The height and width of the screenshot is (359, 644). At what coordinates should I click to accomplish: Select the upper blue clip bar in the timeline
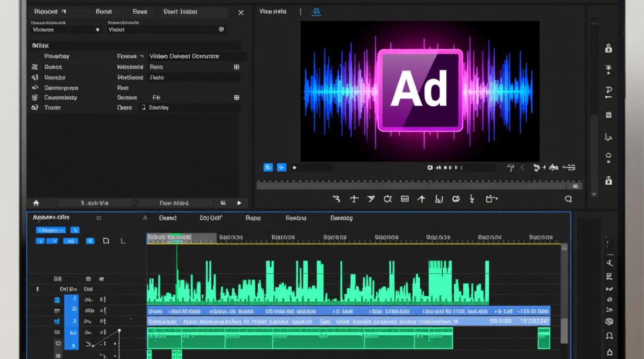click(348, 311)
